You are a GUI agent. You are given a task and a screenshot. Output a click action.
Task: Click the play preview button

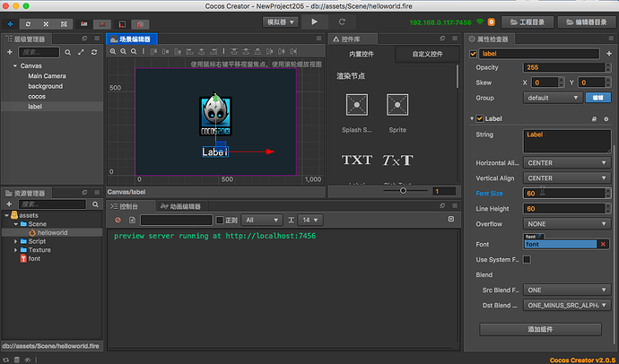tap(314, 22)
